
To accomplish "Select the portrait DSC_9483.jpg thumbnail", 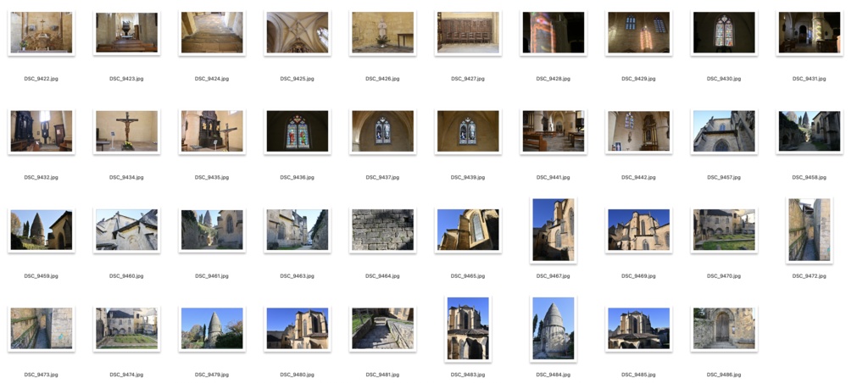I will (x=468, y=328).
